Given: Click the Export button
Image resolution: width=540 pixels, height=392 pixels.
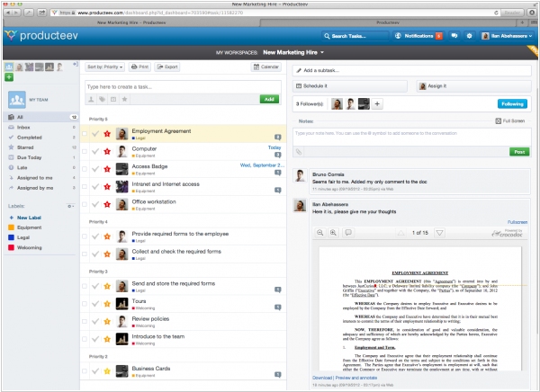Looking at the screenshot, I should click(x=167, y=67).
